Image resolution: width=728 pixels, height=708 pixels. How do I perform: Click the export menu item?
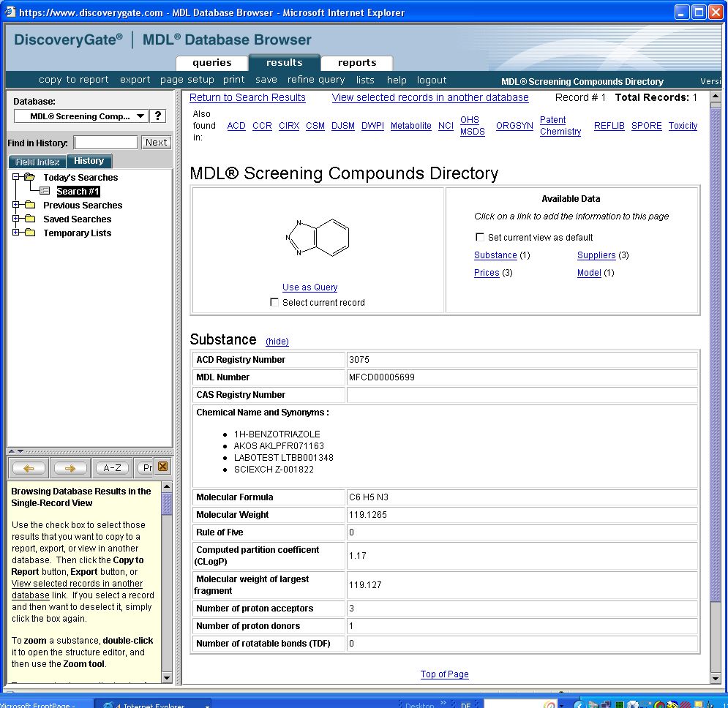[x=135, y=80]
